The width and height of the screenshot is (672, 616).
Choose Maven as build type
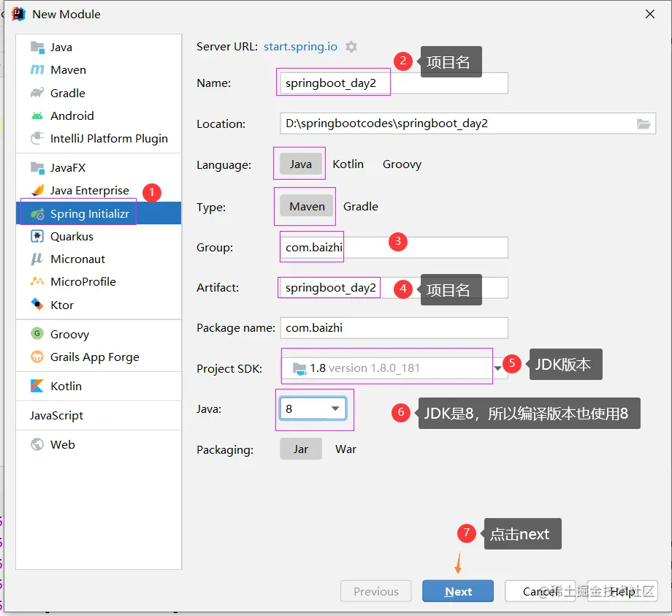click(x=307, y=207)
